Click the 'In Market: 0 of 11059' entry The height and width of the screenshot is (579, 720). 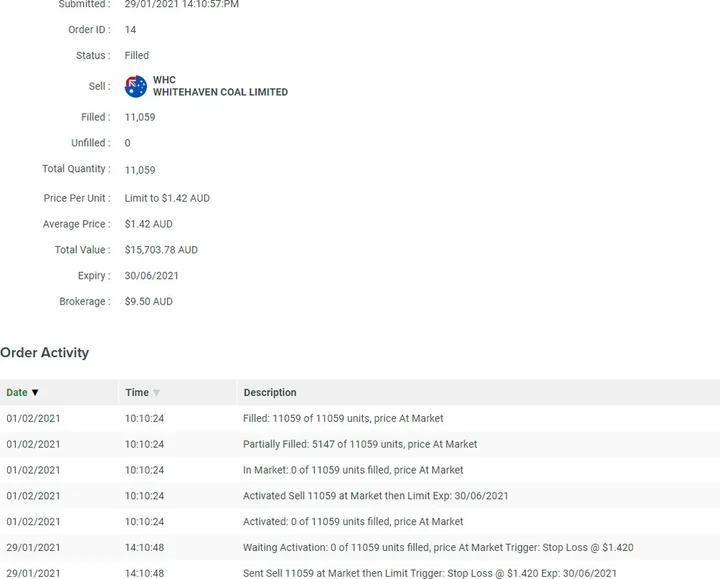tap(353, 470)
